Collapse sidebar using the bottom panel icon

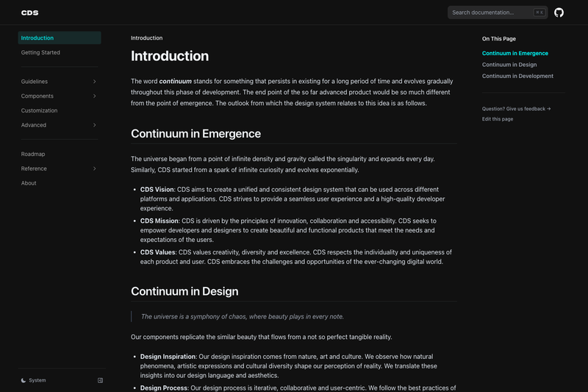tap(100, 380)
